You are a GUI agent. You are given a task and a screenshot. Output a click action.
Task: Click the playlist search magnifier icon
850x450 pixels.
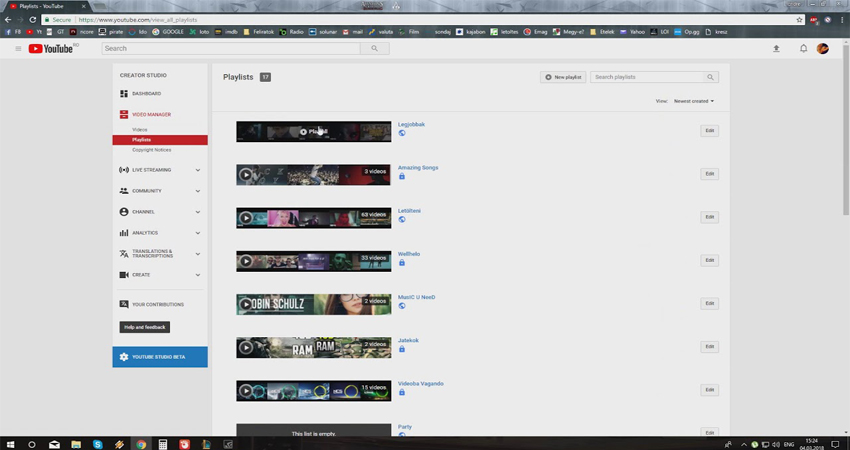click(710, 77)
